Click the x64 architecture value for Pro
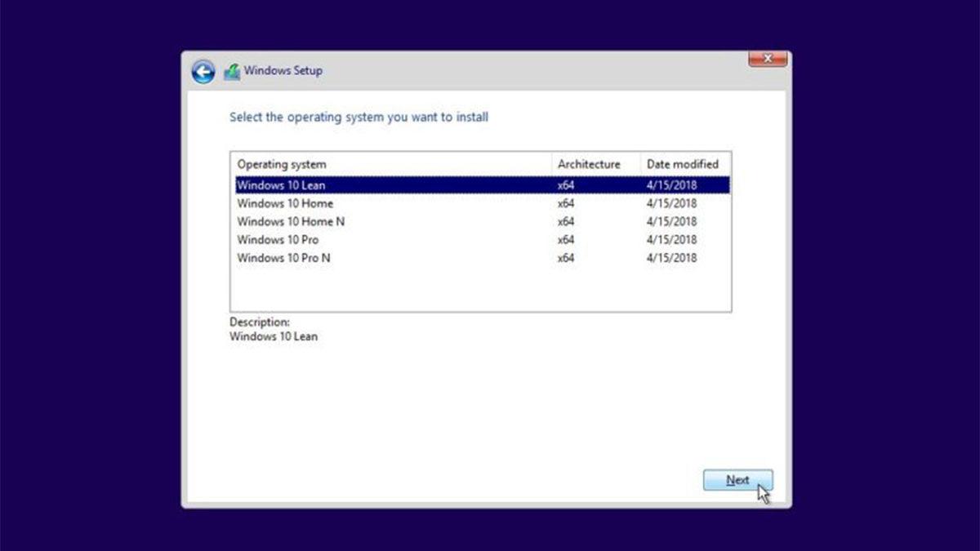This screenshot has height=551, width=980. tap(565, 239)
